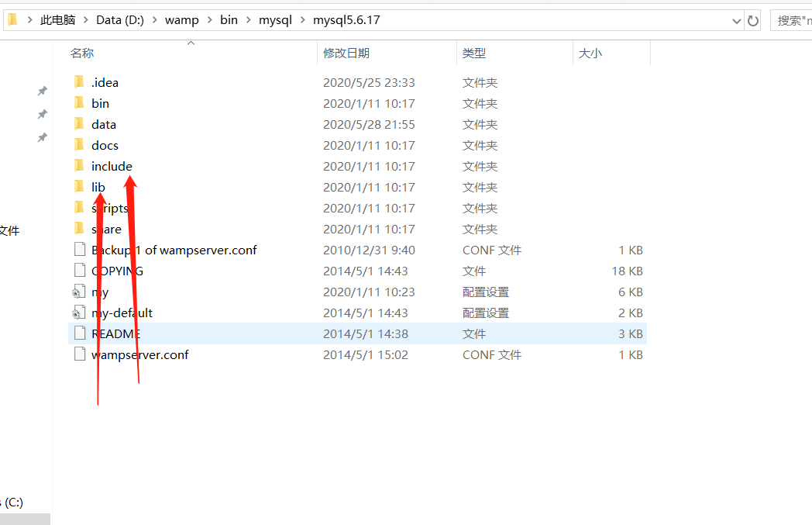
Task: Click the refresh icon in the address bar
Action: tap(752, 20)
